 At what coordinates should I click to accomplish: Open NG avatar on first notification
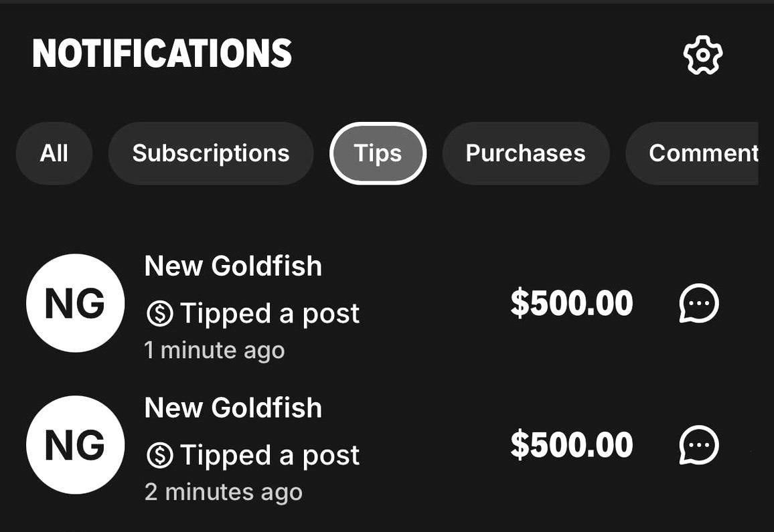75,303
